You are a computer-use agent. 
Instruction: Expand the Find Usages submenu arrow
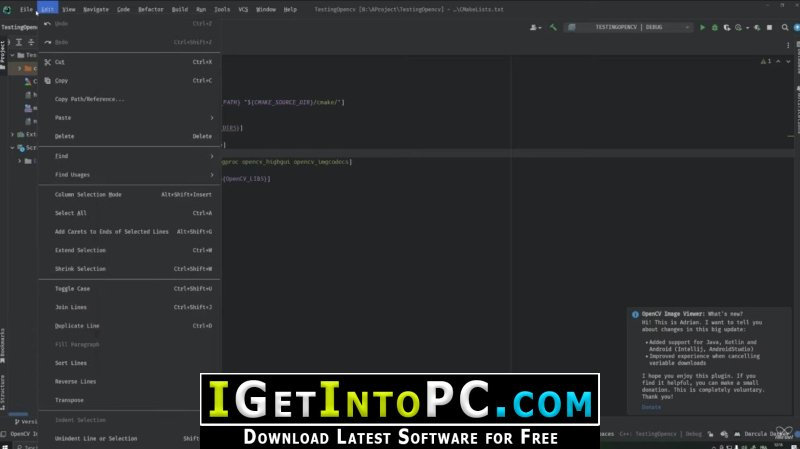click(x=212, y=175)
